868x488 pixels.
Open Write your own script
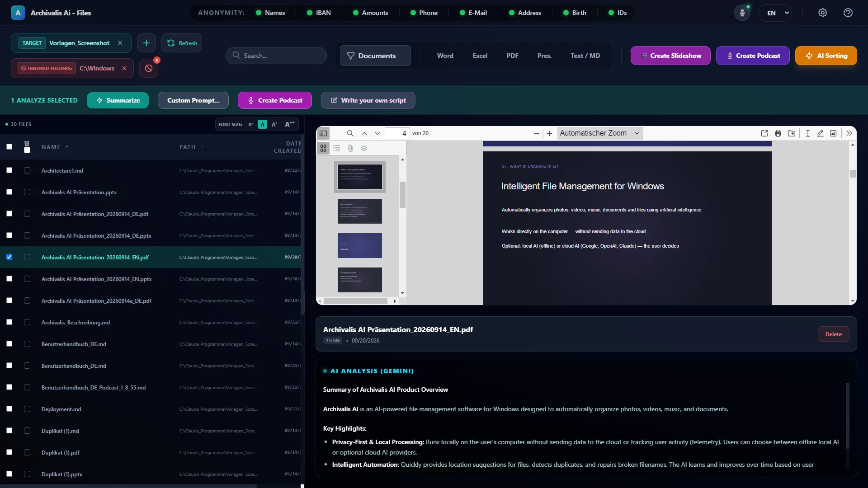tap(368, 100)
